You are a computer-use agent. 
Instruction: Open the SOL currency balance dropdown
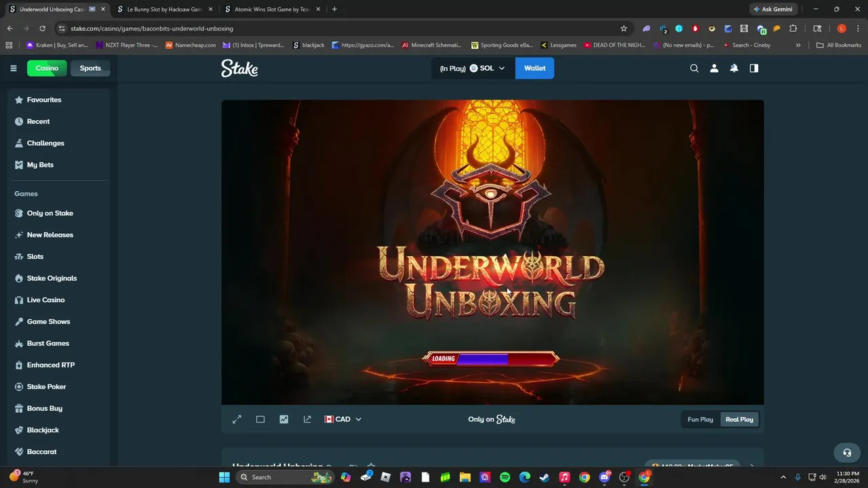(x=473, y=68)
